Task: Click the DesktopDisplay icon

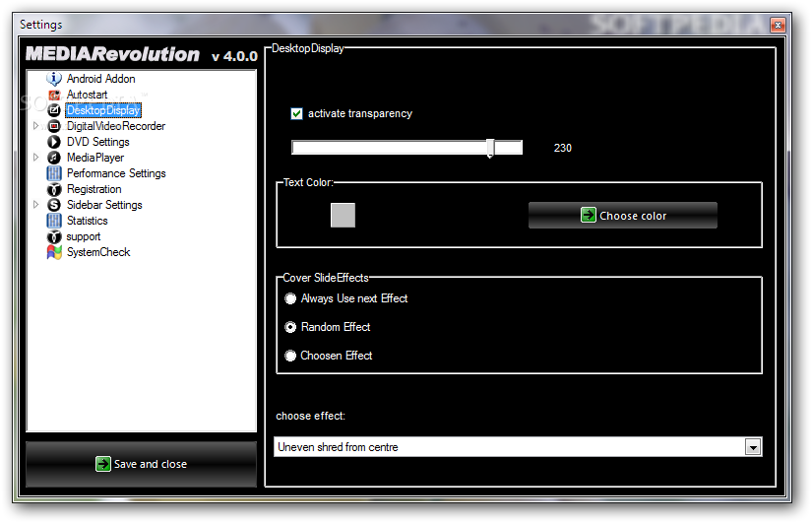Action: click(54, 110)
